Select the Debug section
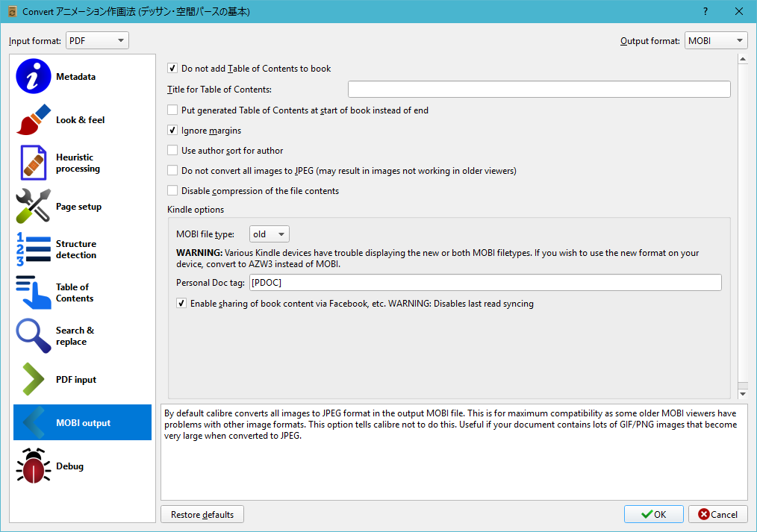 click(83, 466)
